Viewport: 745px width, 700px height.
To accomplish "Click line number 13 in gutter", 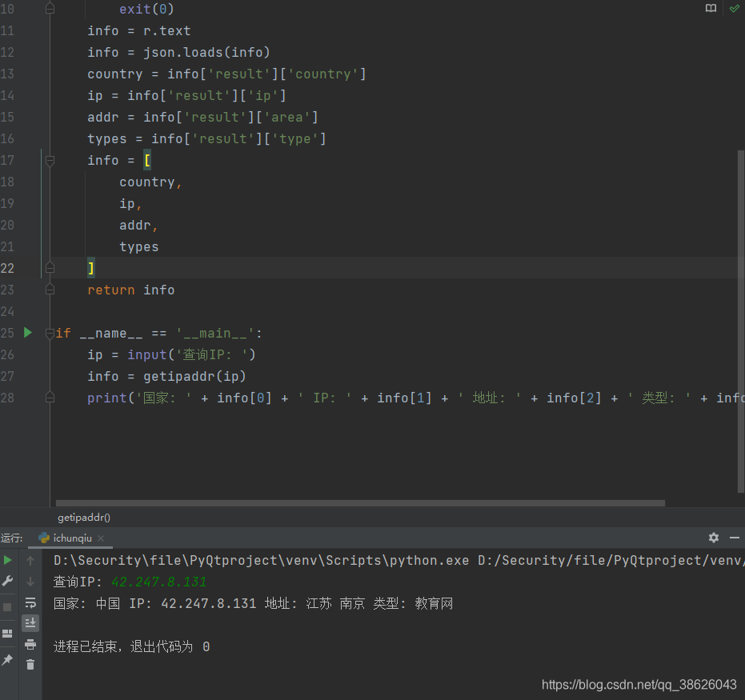I will pyautogui.click(x=7, y=74).
